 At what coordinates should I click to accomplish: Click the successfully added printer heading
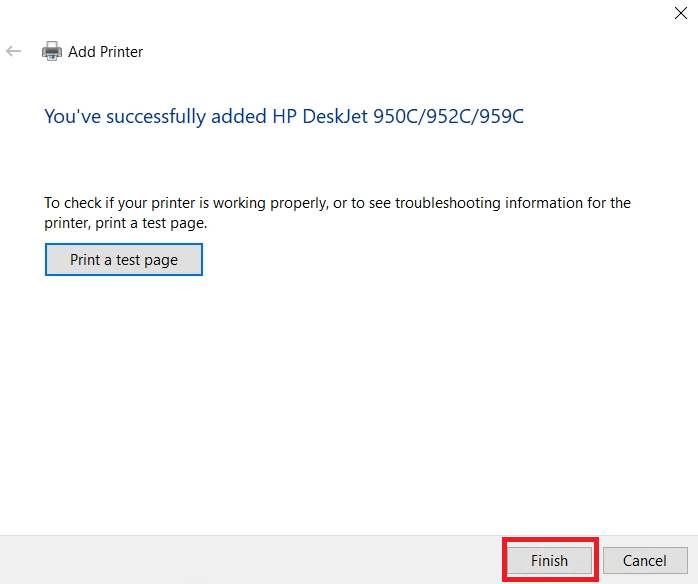284,117
